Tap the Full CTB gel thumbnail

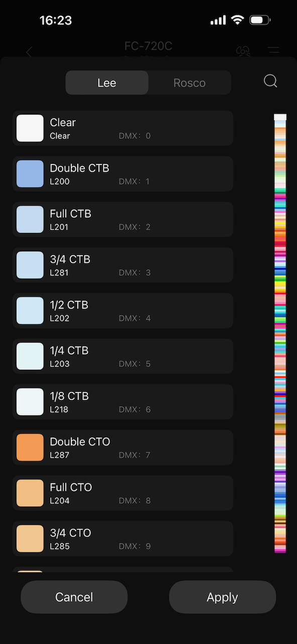point(30,219)
